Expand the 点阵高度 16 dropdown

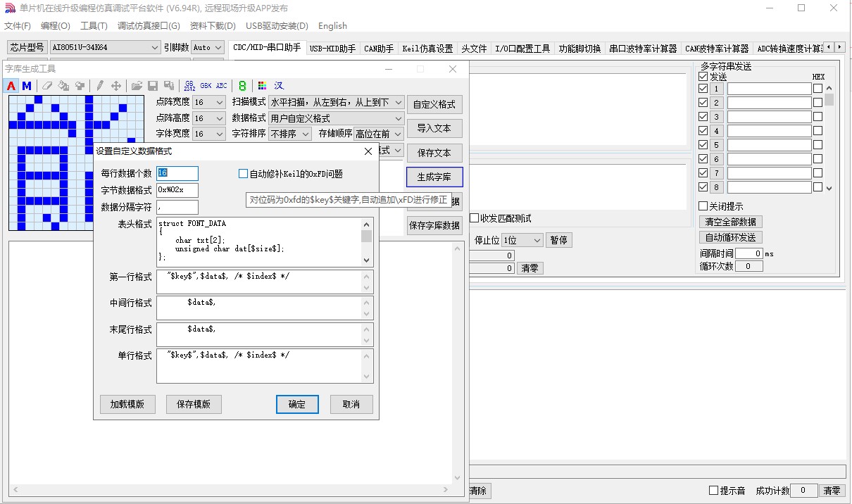coord(208,118)
